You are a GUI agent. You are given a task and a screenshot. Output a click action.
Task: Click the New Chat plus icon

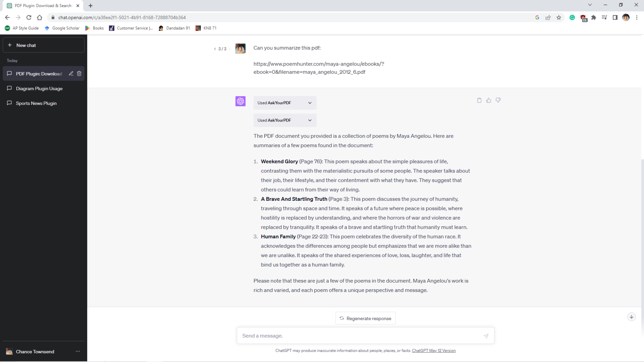click(x=10, y=45)
